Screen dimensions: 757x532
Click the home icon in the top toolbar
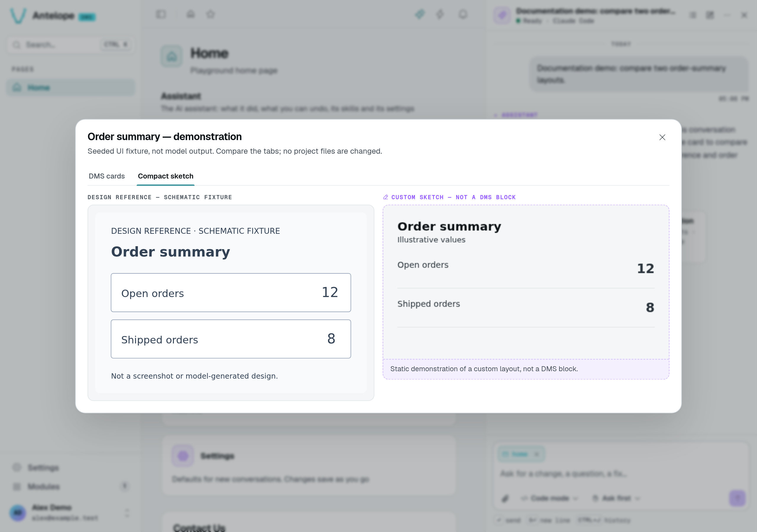click(x=190, y=14)
